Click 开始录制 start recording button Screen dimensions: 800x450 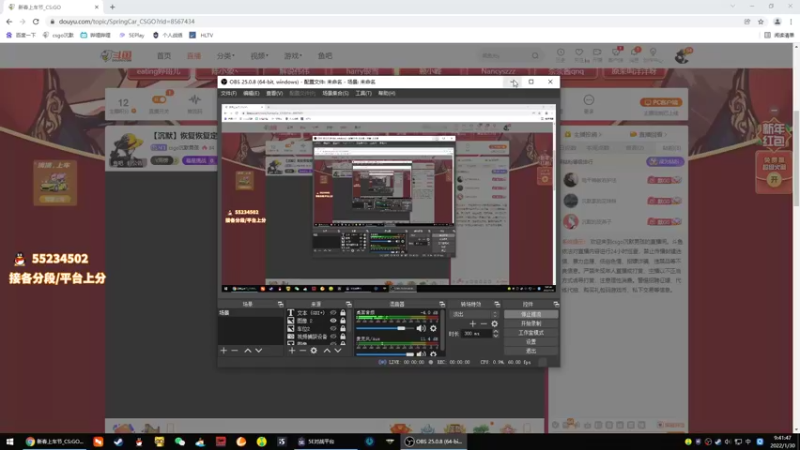pyautogui.click(x=531, y=323)
